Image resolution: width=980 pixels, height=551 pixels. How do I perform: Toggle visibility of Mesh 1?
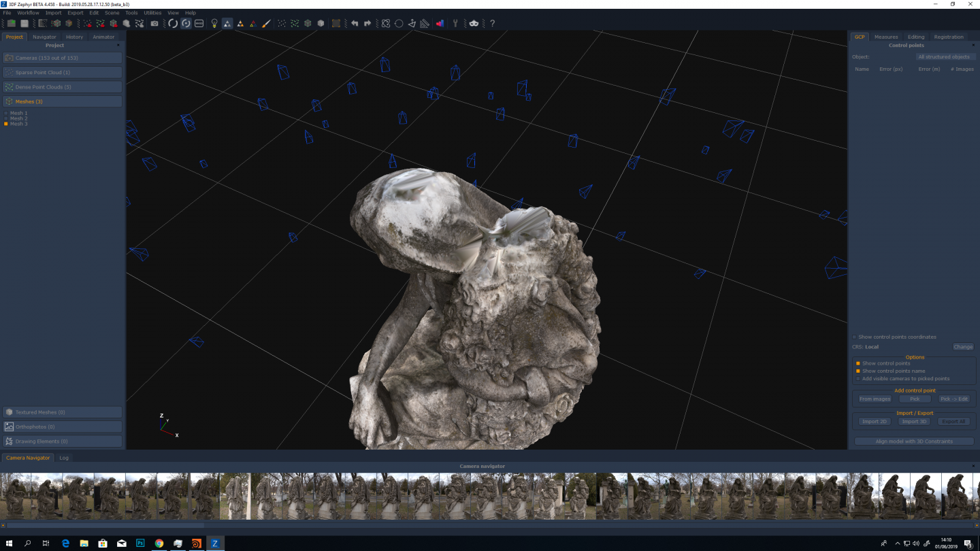point(6,113)
